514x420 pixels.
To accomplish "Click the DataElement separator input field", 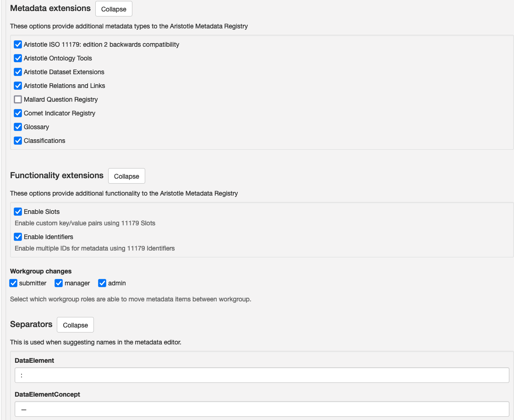I will pyautogui.click(x=262, y=375).
